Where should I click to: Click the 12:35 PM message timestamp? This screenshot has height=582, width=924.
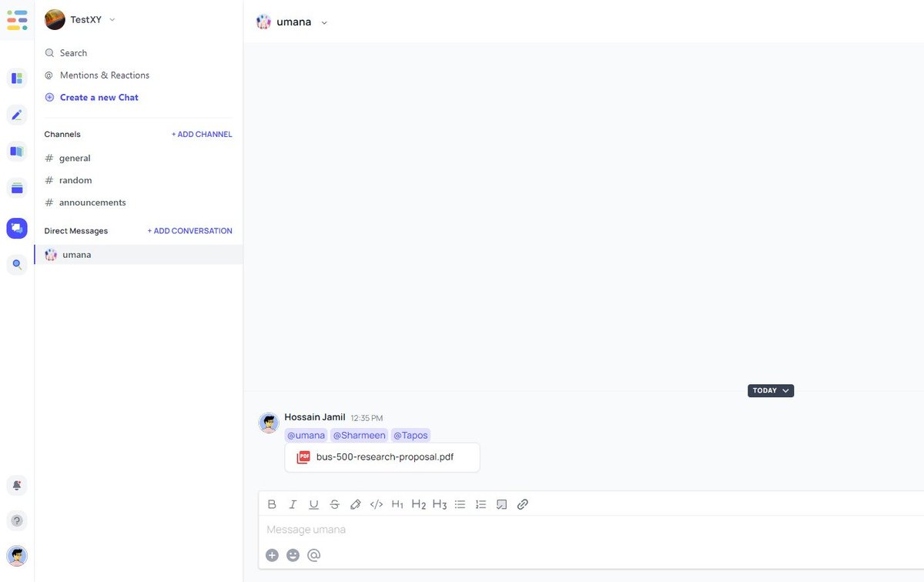coord(367,418)
